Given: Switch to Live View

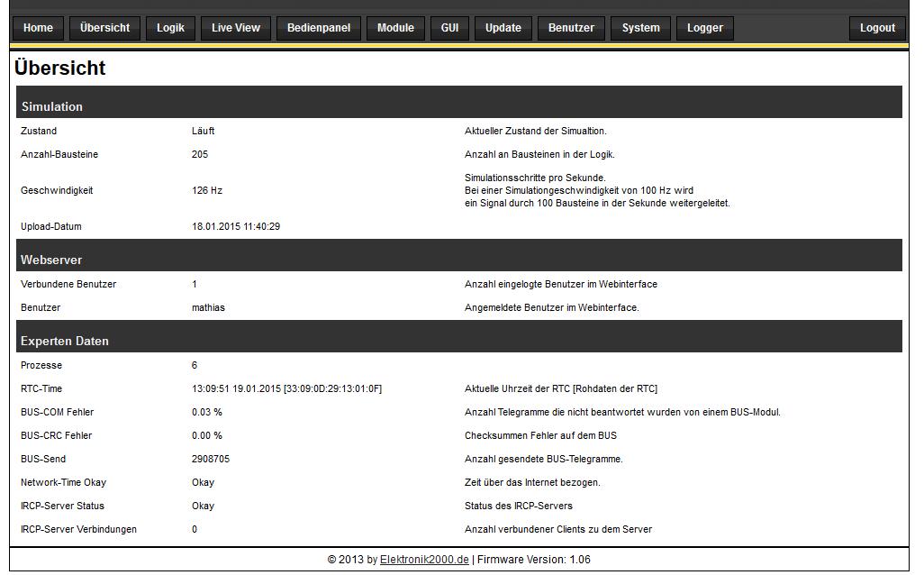Looking at the screenshot, I should (x=236, y=28).
